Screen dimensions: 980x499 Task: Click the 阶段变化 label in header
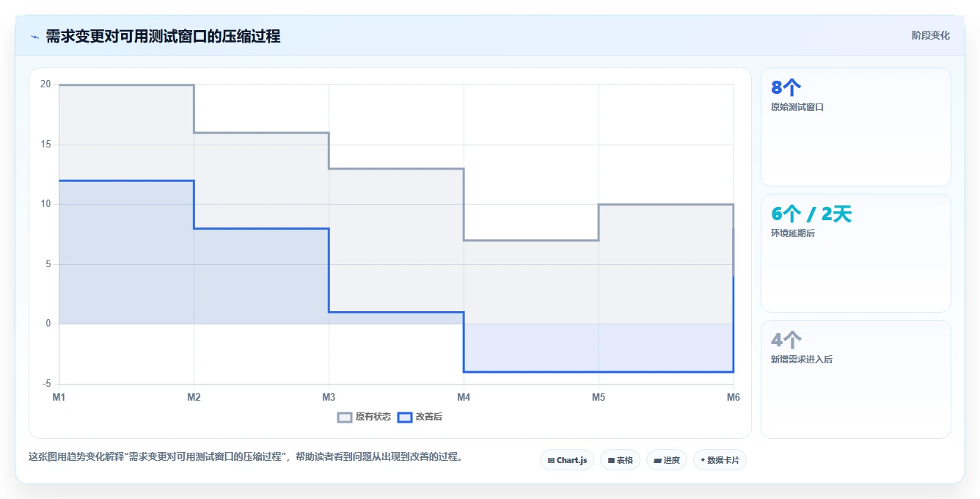pos(930,36)
